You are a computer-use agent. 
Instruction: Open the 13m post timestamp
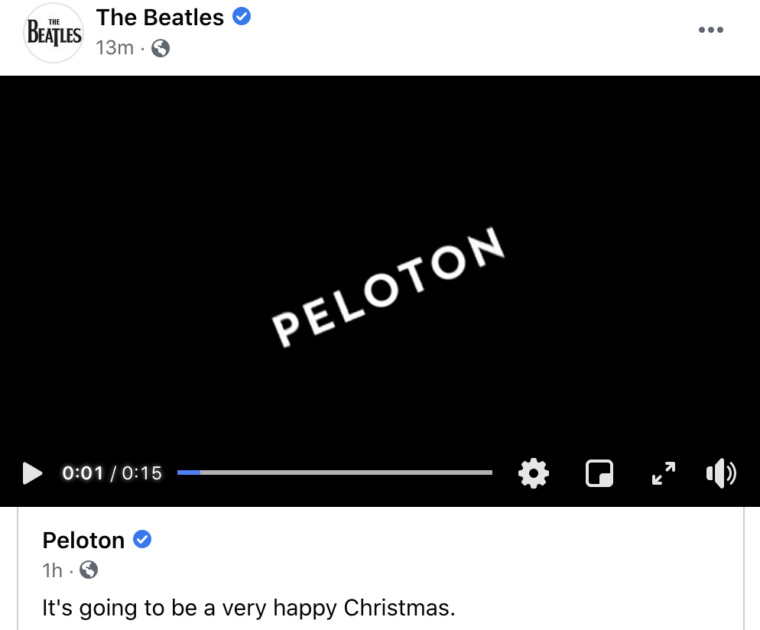click(x=114, y=47)
